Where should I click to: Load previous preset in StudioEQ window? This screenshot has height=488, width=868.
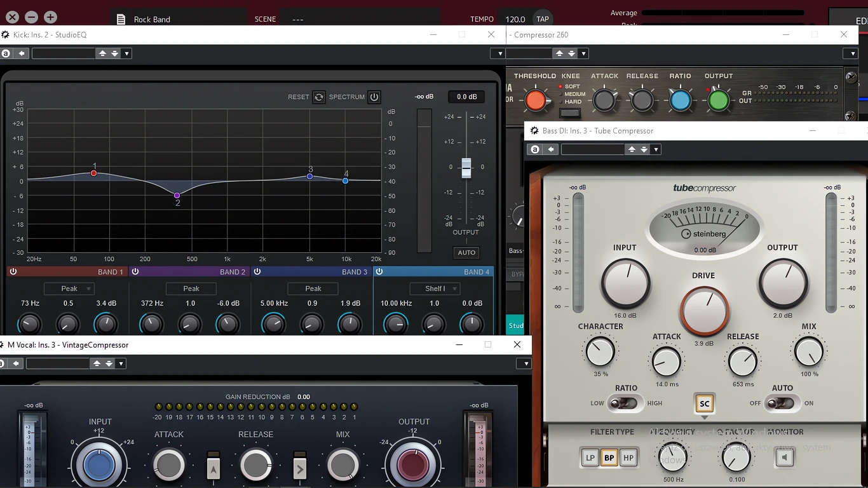point(102,53)
